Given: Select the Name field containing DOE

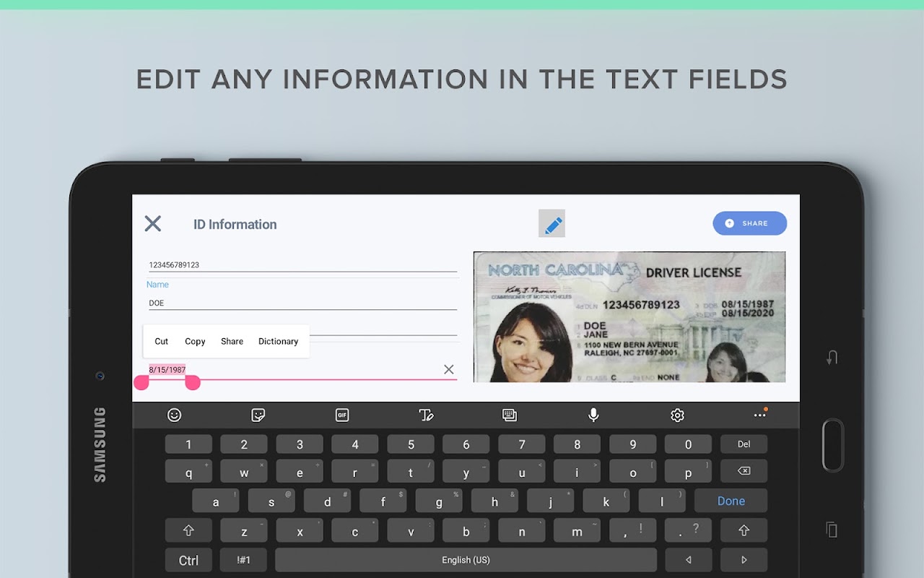Looking at the screenshot, I should coord(302,303).
